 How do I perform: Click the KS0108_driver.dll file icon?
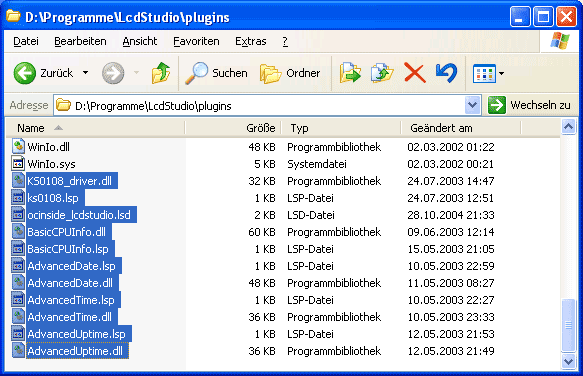pyautogui.click(x=18, y=181)
